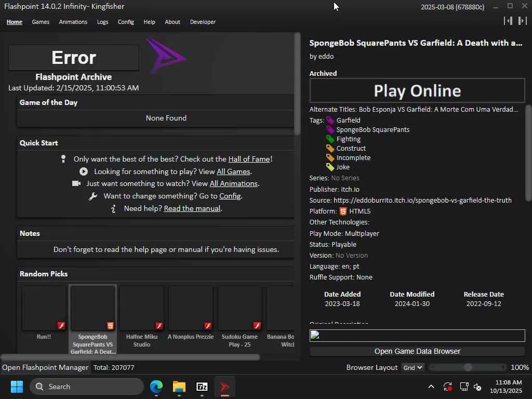Click the itch.io source URL text
This screenshot has height=399, width=532.
tap(422, 200)
